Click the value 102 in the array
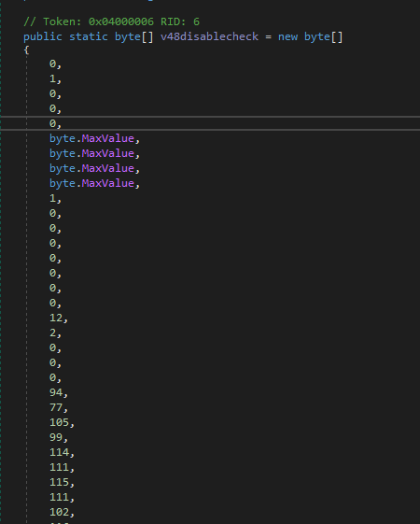Image resolution: width=420 pixels, height=524 pixels. tap(59, 512)
